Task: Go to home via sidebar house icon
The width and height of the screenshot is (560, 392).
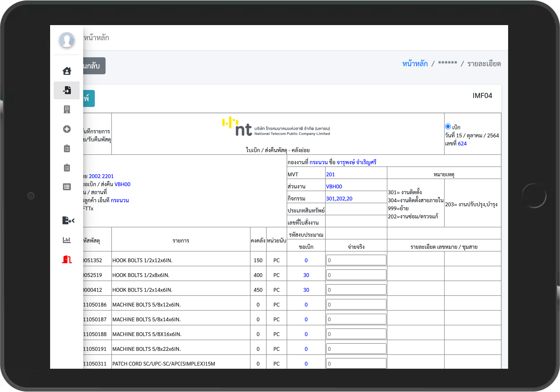Action: pos(67,71)
